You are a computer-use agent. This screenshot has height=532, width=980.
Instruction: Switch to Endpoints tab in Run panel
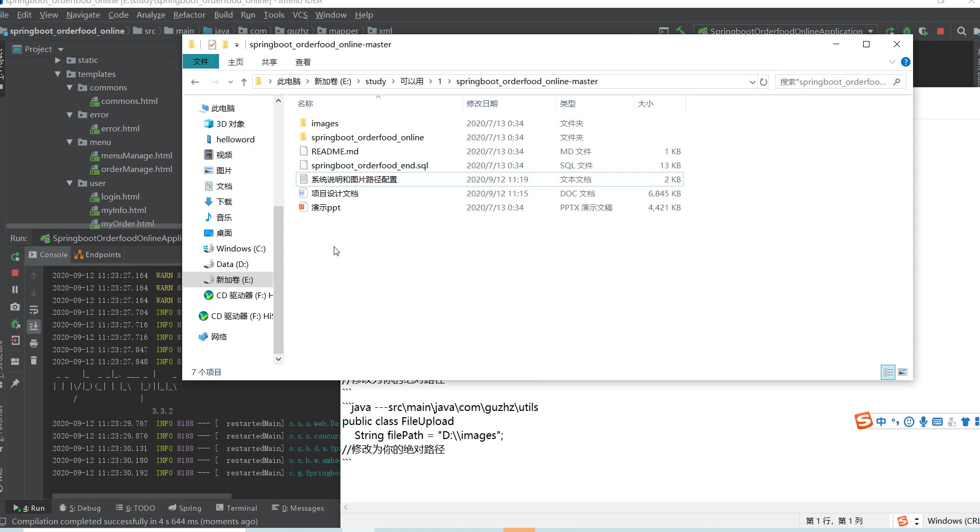coord(98,255)
